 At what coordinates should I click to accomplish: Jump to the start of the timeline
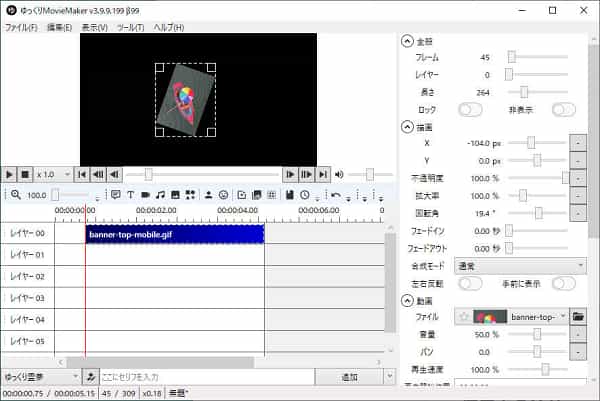tap(82, 175)
